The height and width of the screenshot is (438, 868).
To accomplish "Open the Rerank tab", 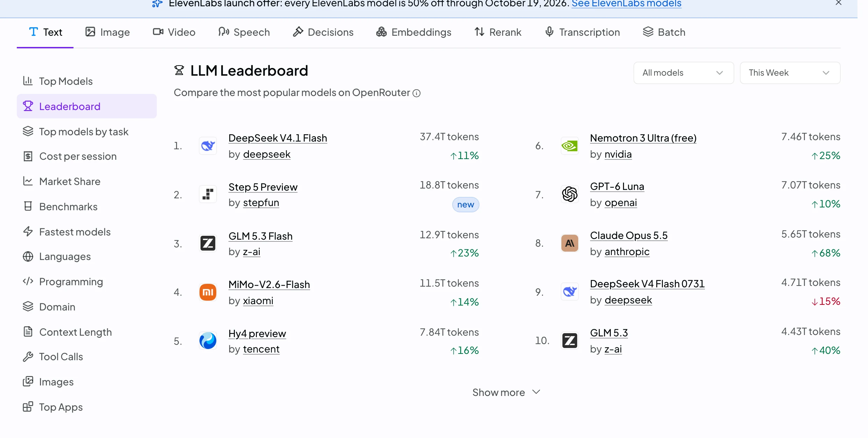I will tap(498, 32).
